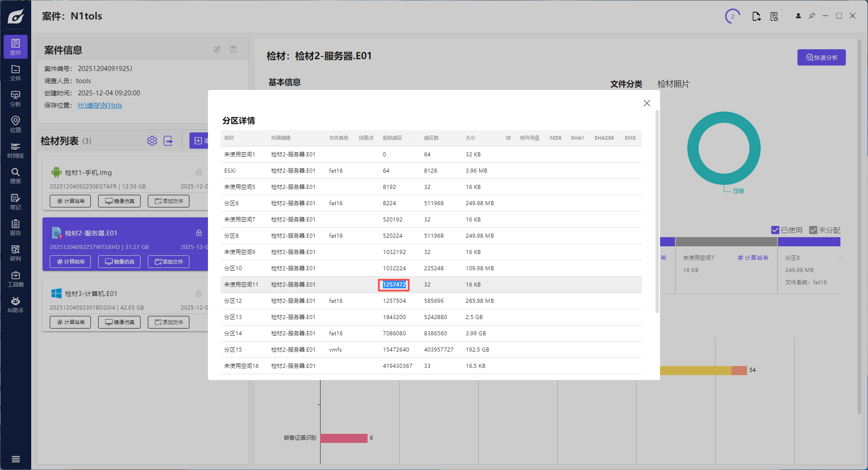868x470 pixels.
Task: Select the 检材1-手机.img evidence title
Action: pos(88,172)
